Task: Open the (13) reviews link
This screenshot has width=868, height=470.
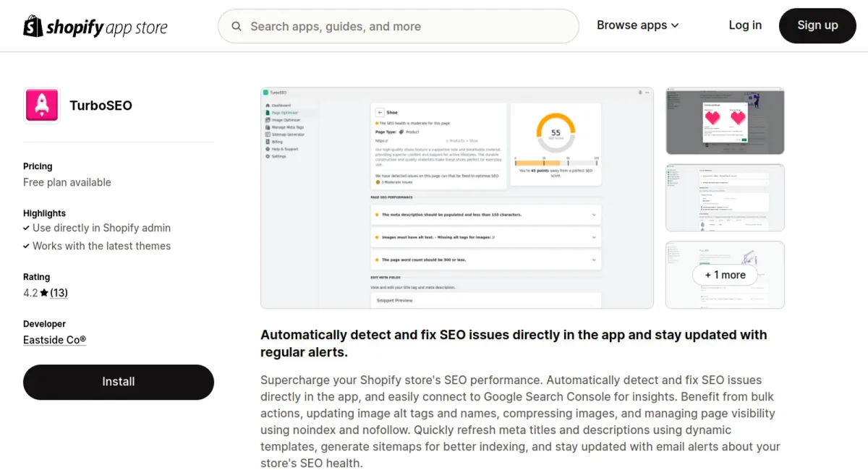Action: [x=59, y=293]
